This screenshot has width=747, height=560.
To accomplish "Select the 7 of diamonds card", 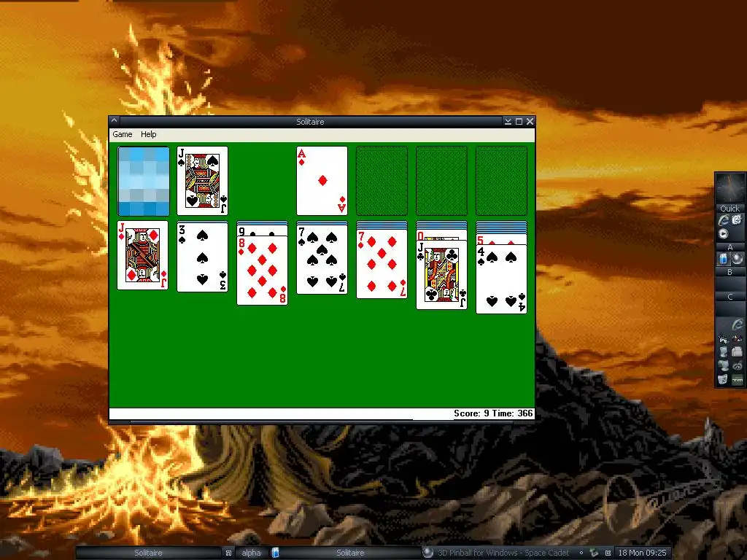I will [x=382, y=264].
